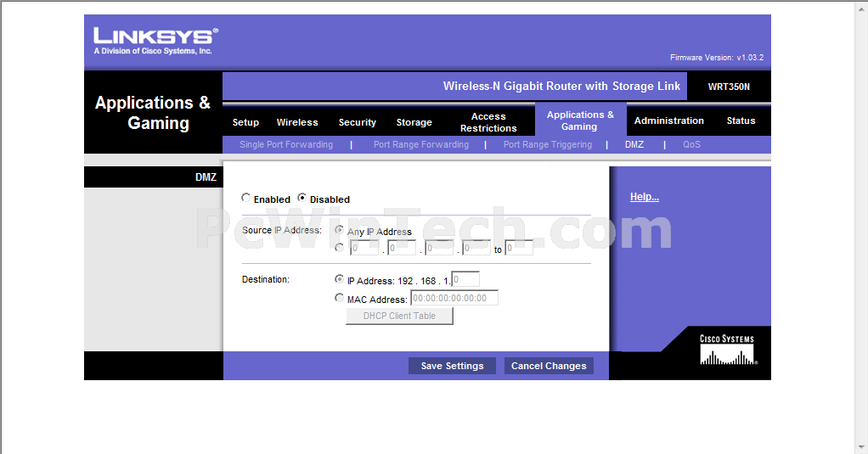Select the Applications & Gaming tab
868x454 pixels.
point(580,121)
